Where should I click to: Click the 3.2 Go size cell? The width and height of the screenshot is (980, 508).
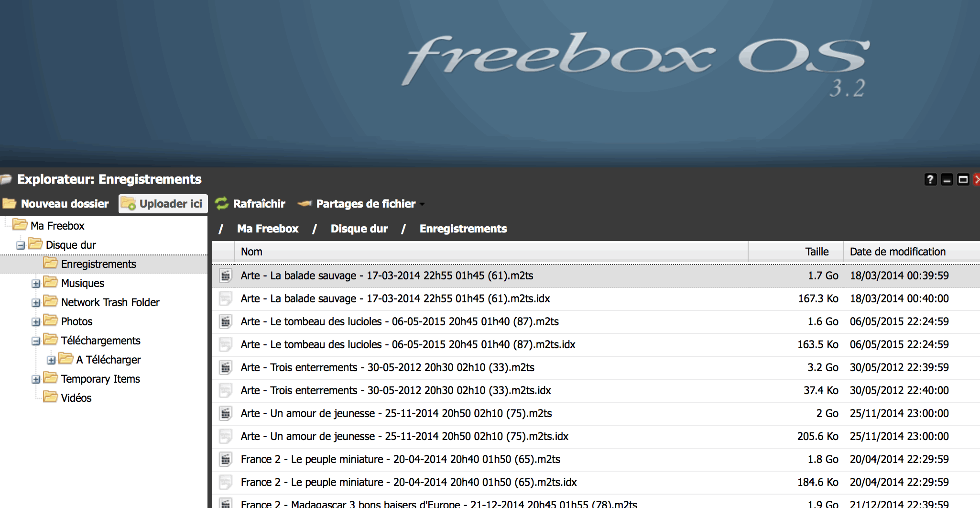(x=823, y=367)
